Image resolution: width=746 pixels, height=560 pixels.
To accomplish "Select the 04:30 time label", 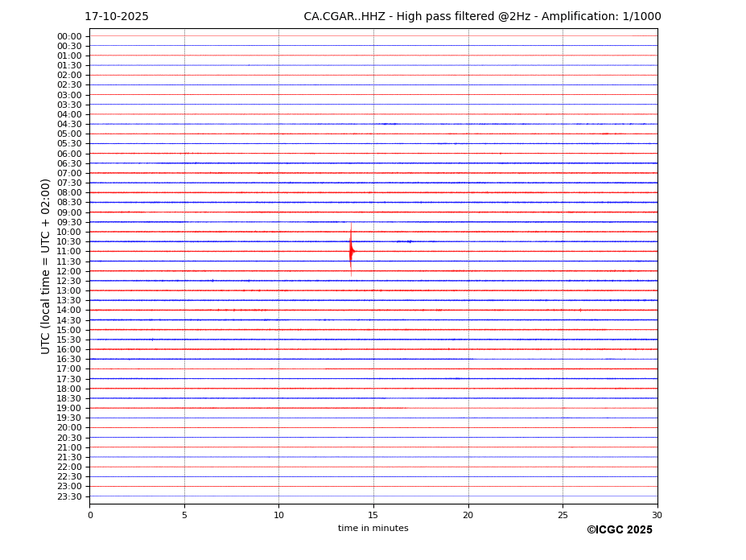I will 69,124.
